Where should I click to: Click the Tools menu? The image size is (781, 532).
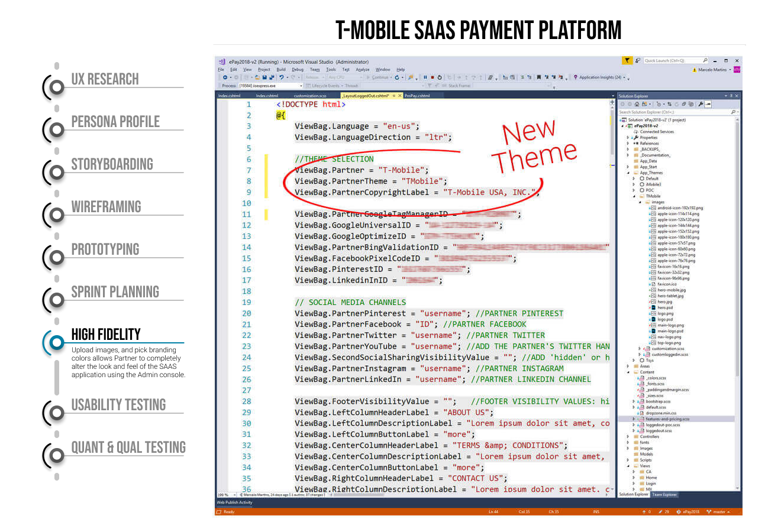click(x=331, y=69)
